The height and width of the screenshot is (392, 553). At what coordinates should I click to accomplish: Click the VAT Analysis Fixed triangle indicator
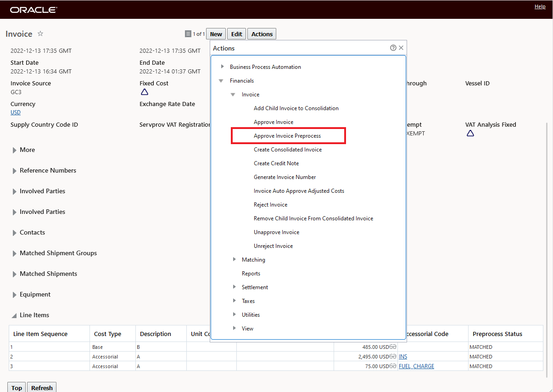470,134
